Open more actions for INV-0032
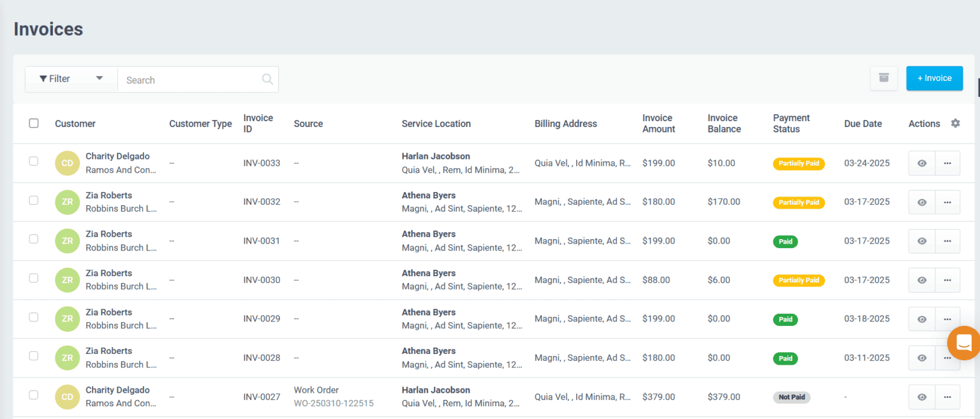Viewport: 980px width, 419px height. (947, 202)
